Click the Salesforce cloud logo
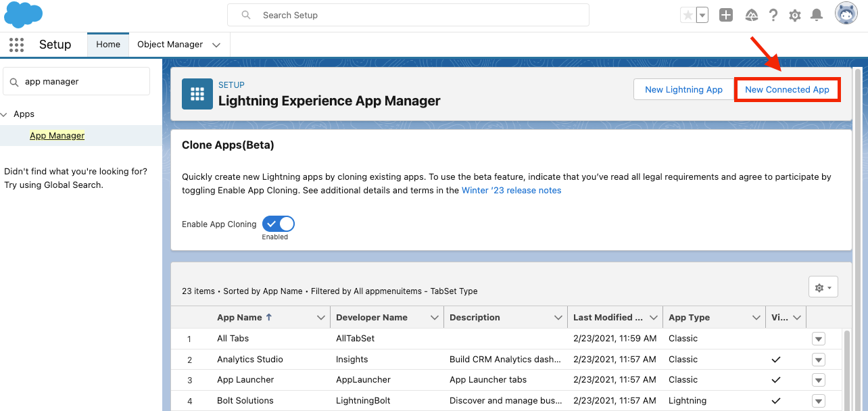 23,14
